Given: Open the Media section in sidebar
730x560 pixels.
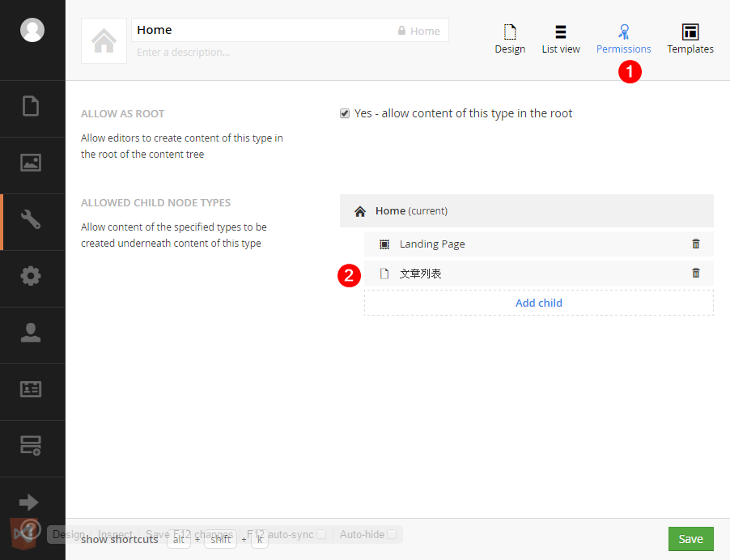Looking at the screenshot, I should coord(31,163).
